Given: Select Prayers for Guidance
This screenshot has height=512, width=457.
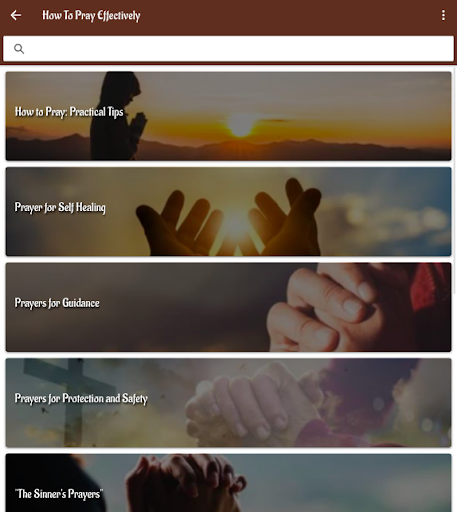Looking at the screenshot, I should pyautogui.click(x=228, y=307).
